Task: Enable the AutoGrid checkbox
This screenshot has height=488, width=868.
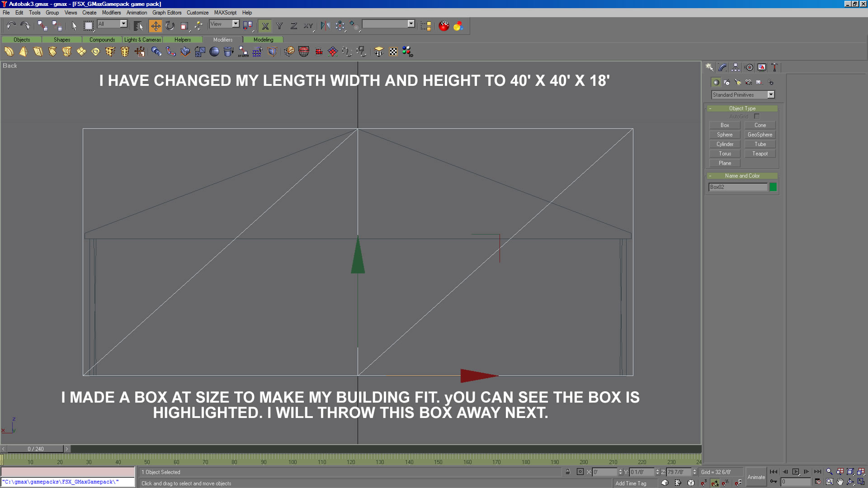Action: pyautogui.click(x=757, y=117)
